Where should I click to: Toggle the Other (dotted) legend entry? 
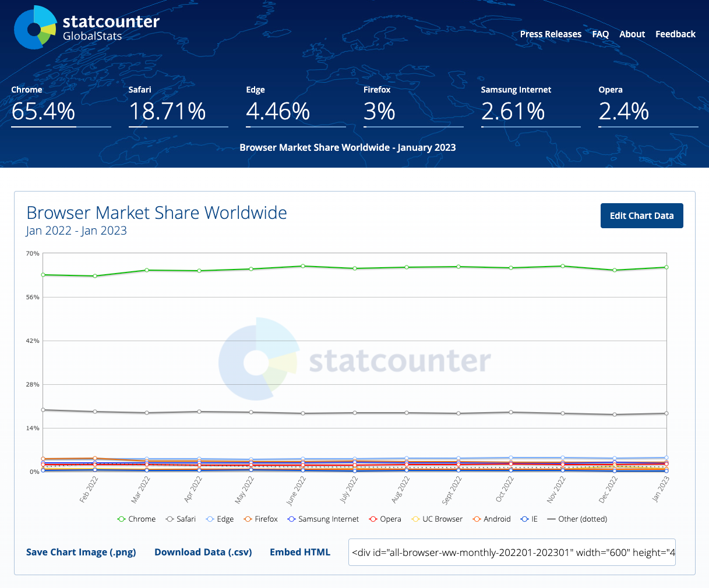[x=577, y=519]
